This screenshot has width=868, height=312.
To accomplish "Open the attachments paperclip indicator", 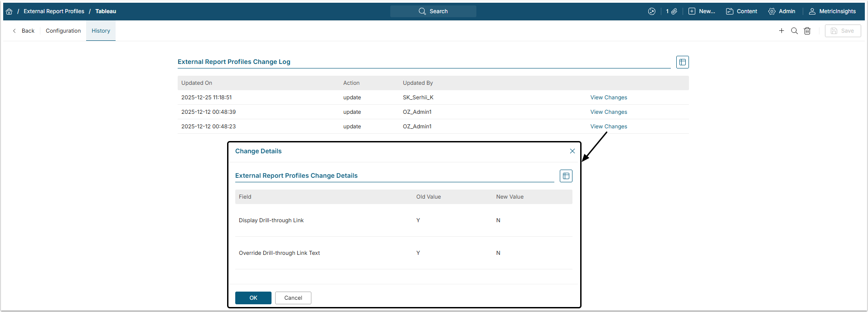I will click(x=672, y=11).
